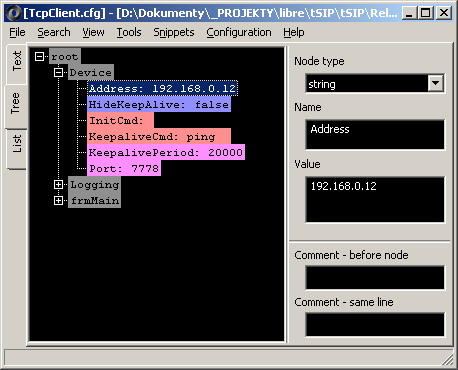Select the Logging tree node
Viewport: 458px width, 370px height.
click(x=94, y=184)
